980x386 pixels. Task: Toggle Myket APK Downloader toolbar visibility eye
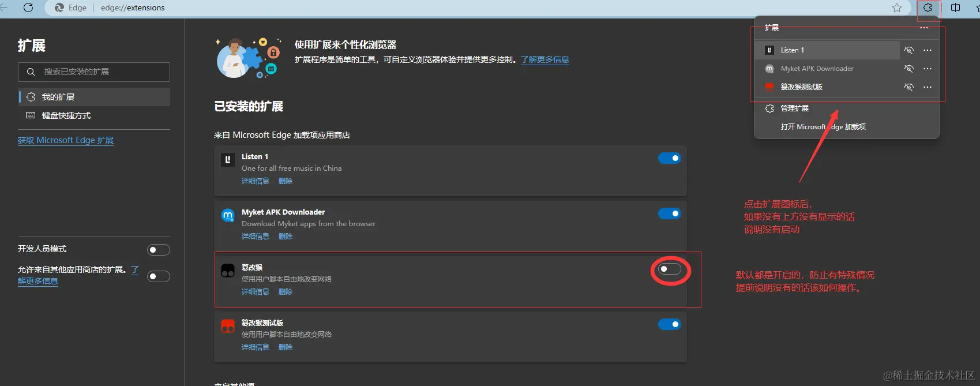(x=909, y=69)
